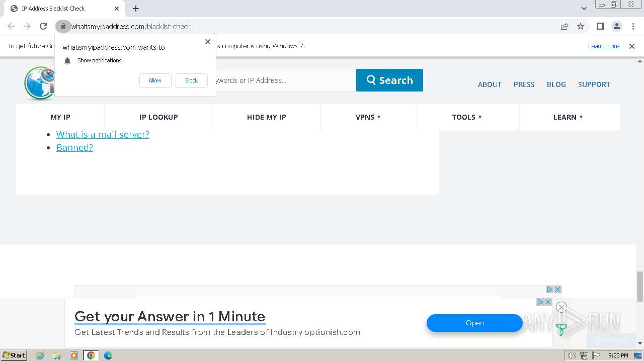Click the blue Search button
Screen dimensions: 644x362
click(389, 80)
